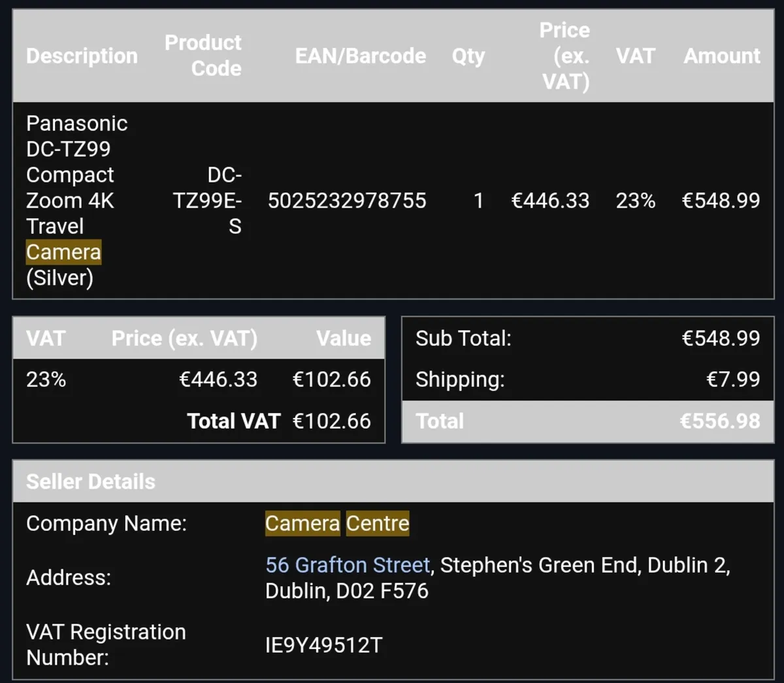
Task: Click the shipping cost €7.99
Action: (x=733, y=379)
